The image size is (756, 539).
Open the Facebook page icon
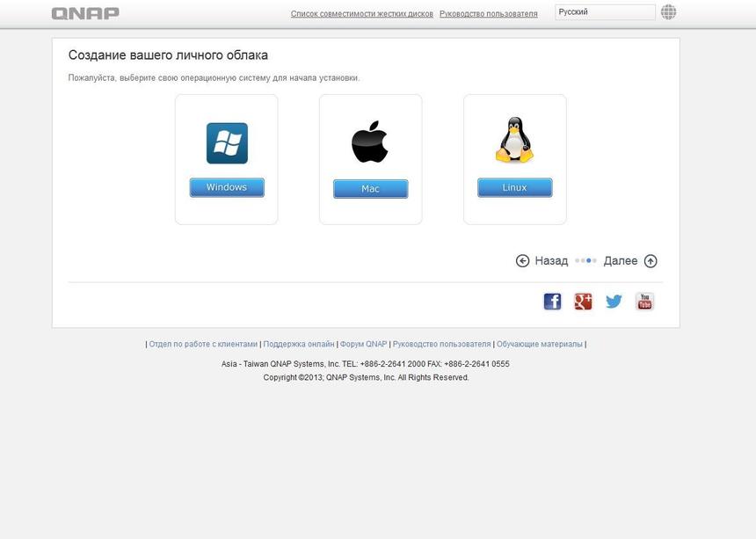[553, 302]
